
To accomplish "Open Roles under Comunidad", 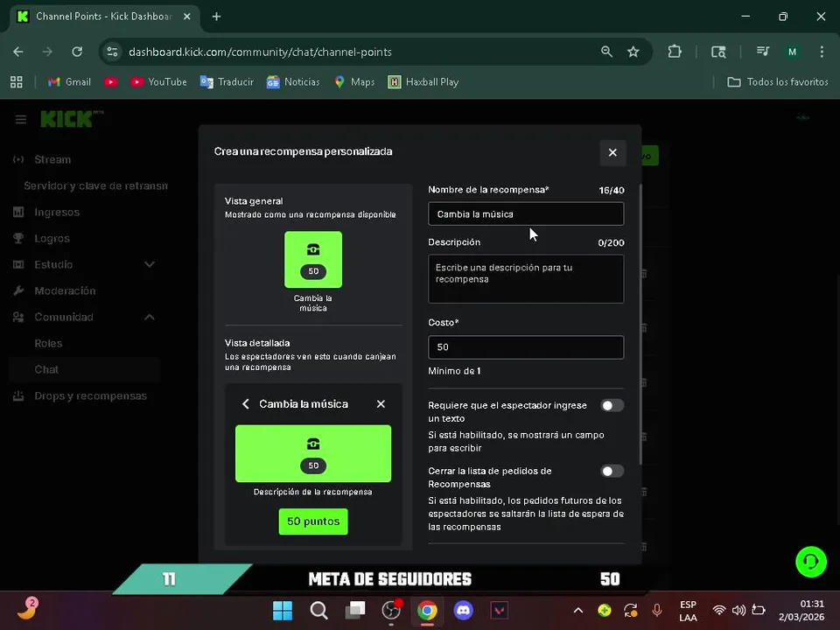I will point(48,343).
